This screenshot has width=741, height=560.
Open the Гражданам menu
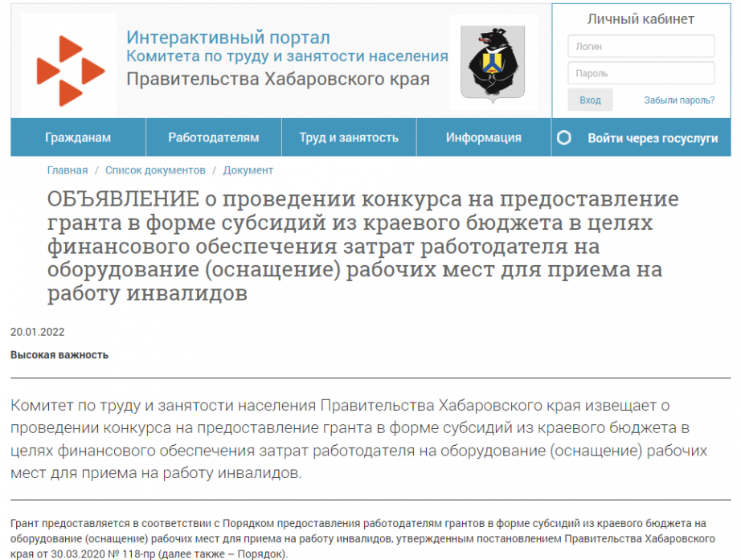[x=78, y=137]
